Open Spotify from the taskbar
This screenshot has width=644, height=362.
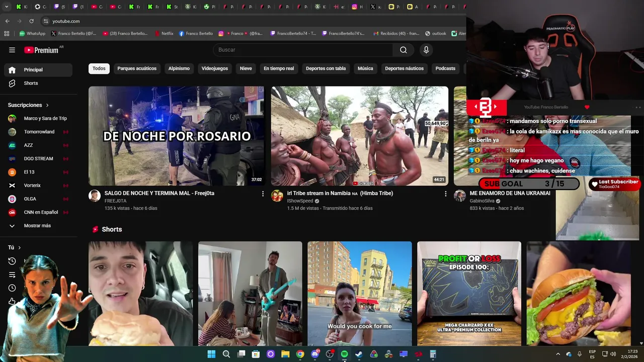click(344, 354)
